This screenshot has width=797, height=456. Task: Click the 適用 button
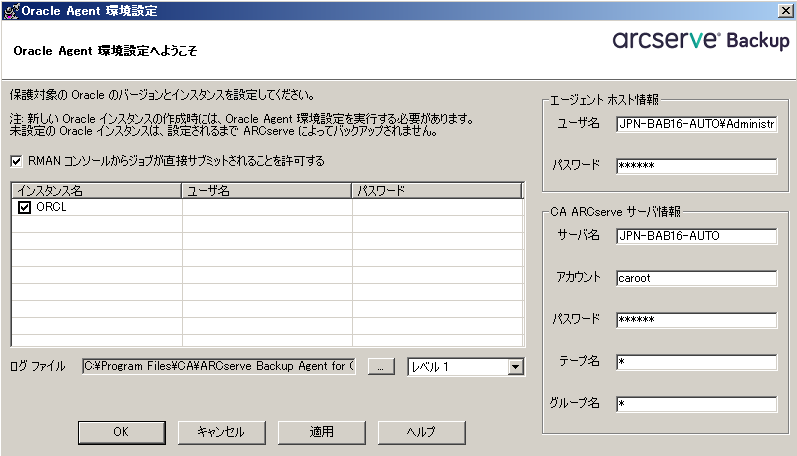click(x=321, y=432)
